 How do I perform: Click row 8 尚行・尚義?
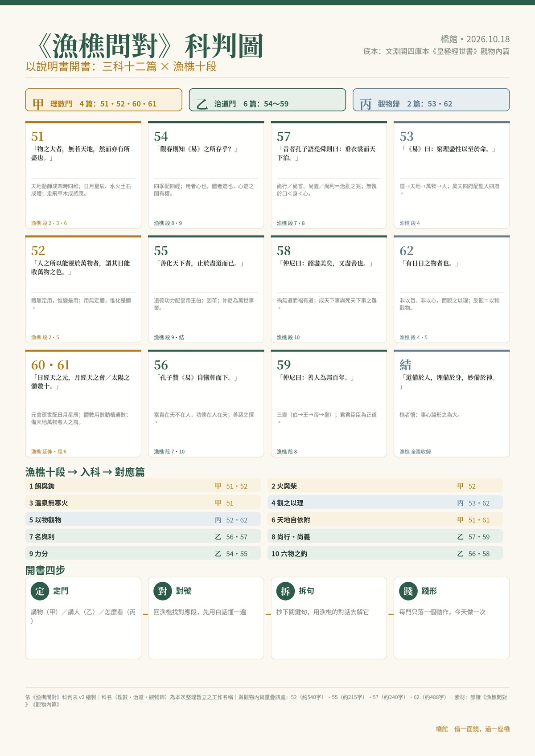[385, 537]
